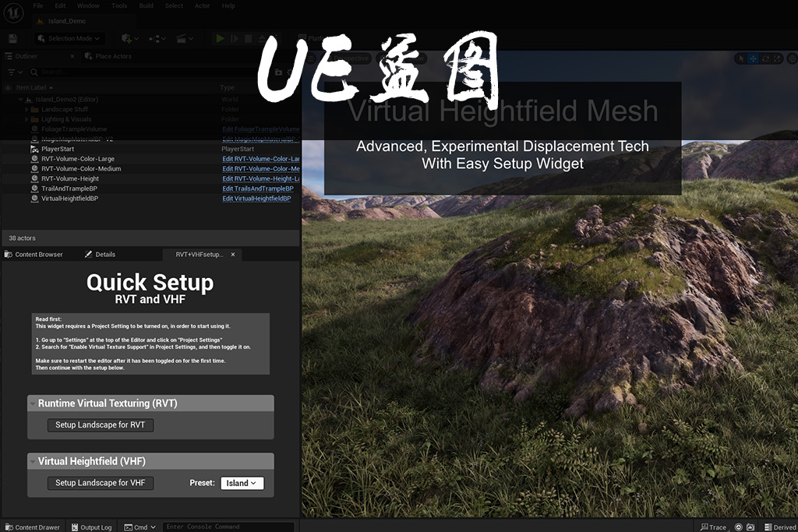Close the RVT+VHFsetup tab

point(233,254)
